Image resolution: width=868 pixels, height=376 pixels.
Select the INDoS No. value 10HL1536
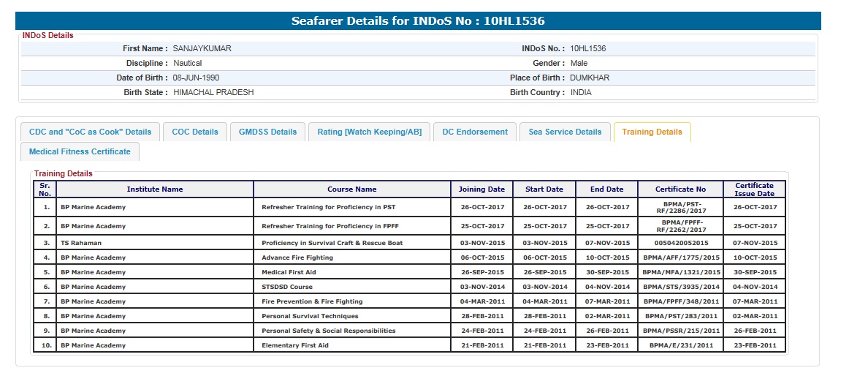point(587,48)
